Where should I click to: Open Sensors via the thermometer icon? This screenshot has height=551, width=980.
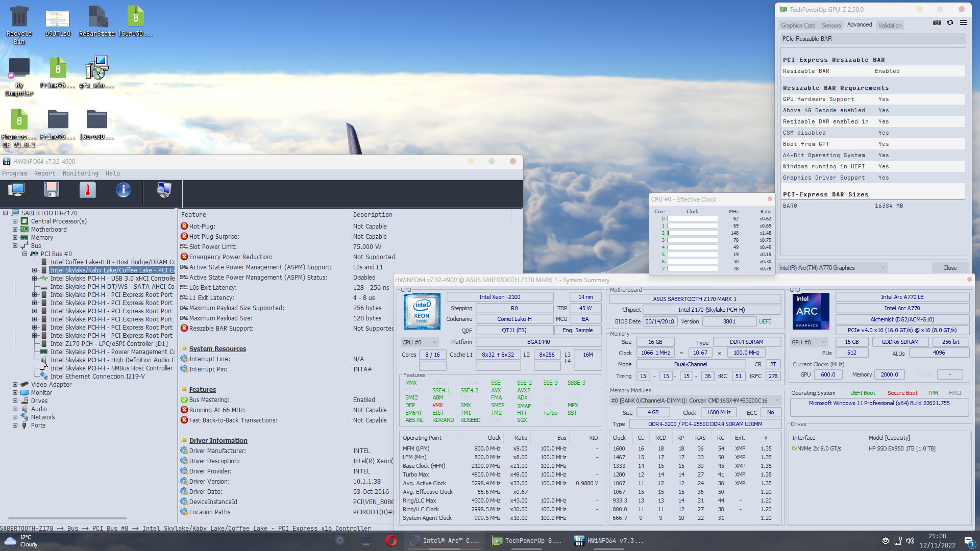coord(88,190)
